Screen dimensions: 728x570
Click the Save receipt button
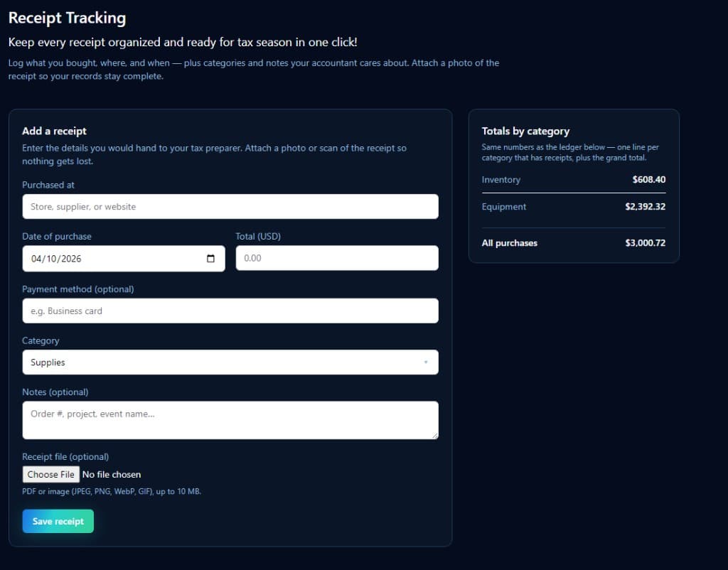(58, 521)
